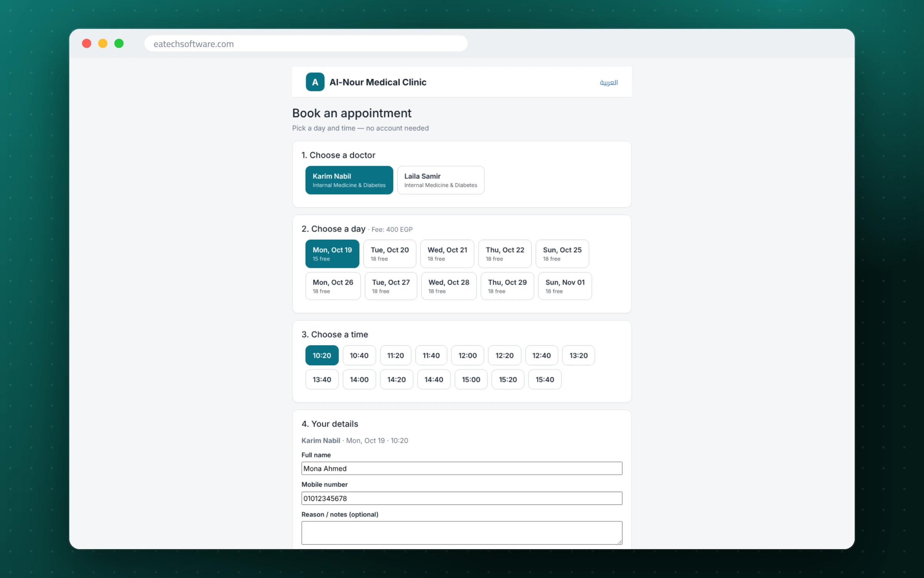Click the 'Book an appointment' heading
The height and width of the screenshot is (578, 924).
(x=352, y=113)
